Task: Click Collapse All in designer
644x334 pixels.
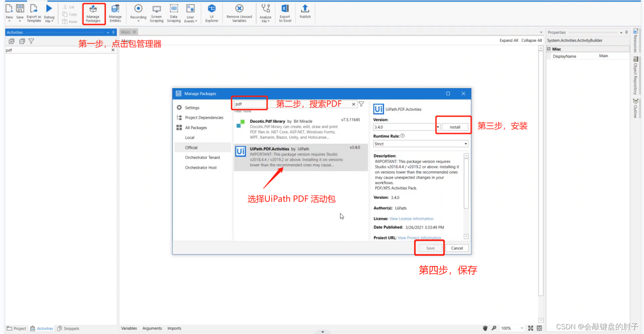Action: click(531, 40)
